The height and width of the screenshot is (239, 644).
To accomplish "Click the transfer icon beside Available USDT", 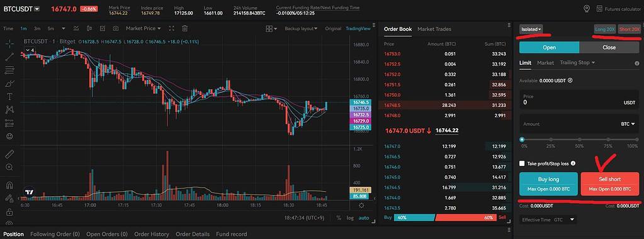I will (570, 81).
